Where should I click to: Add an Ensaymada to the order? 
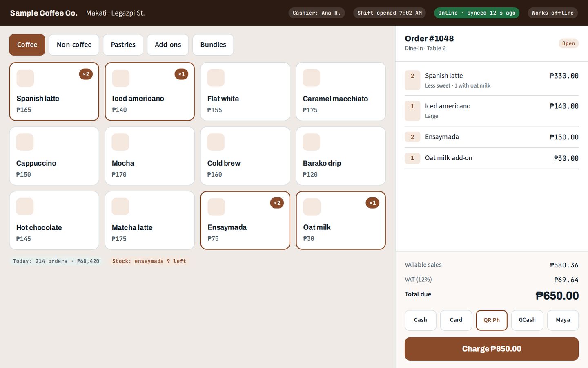tap(245, 220)
